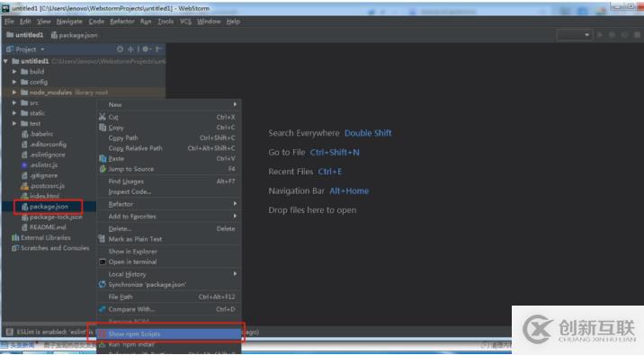Open the Local History submenu

[x=169, y=274]
